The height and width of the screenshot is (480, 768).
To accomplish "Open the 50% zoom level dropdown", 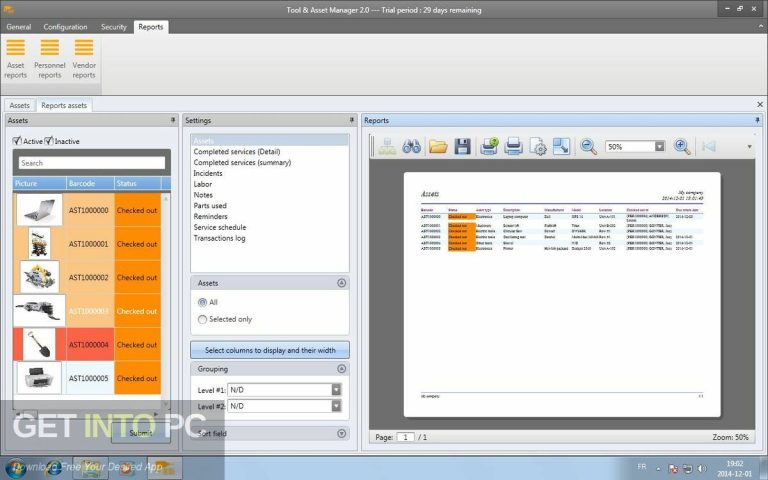I will point(659,147).
